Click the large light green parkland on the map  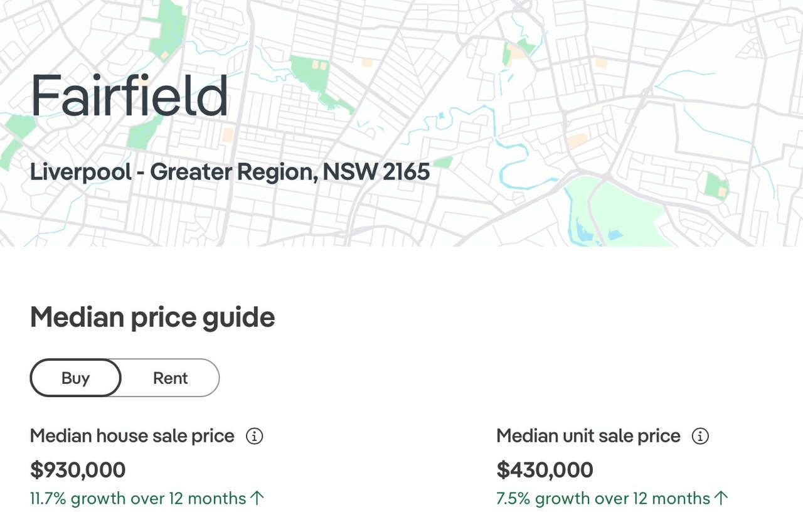pos(627,211)
